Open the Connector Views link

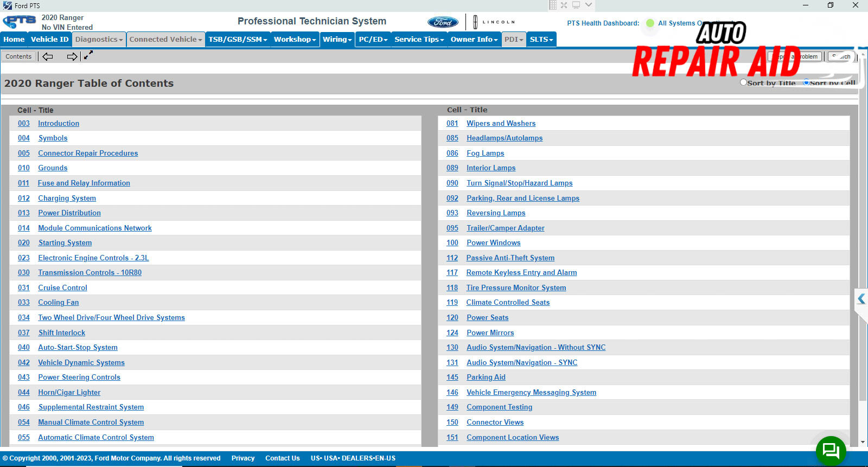495,423
